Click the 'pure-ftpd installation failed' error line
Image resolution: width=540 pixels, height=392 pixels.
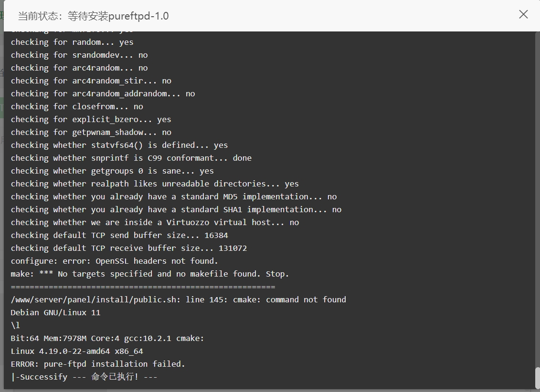[x=98, y=364]
